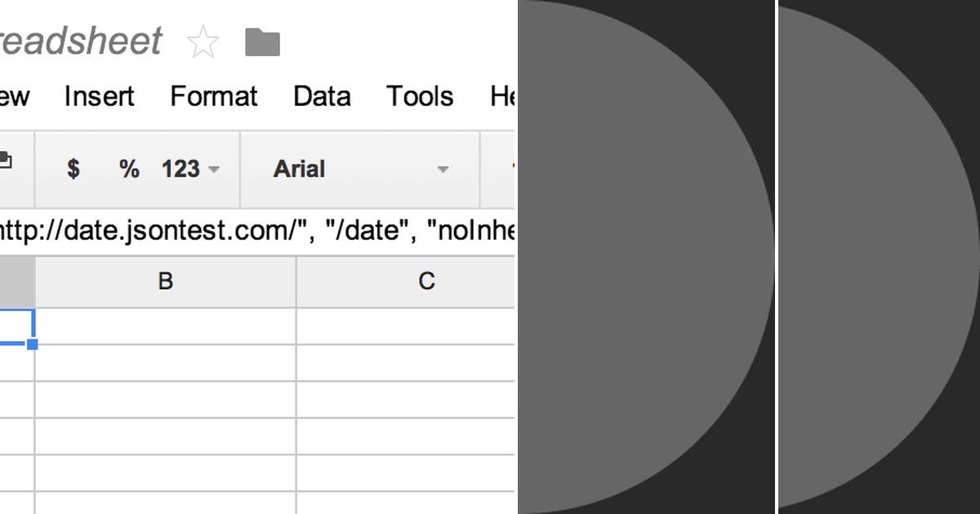Expand the 123 more formats dropdown arrow
Screen dimensions: 980x514
214,171
